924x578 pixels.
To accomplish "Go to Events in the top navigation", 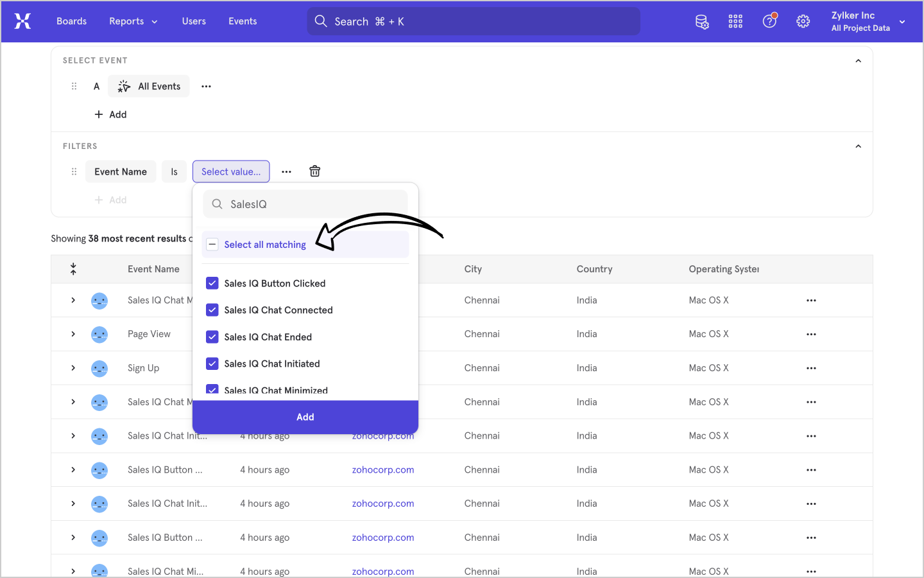I will point(243,21).
